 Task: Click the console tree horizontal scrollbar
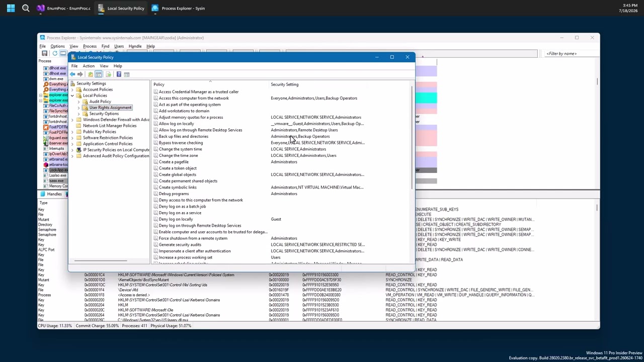pyautogui.click(x=101, y=260)
